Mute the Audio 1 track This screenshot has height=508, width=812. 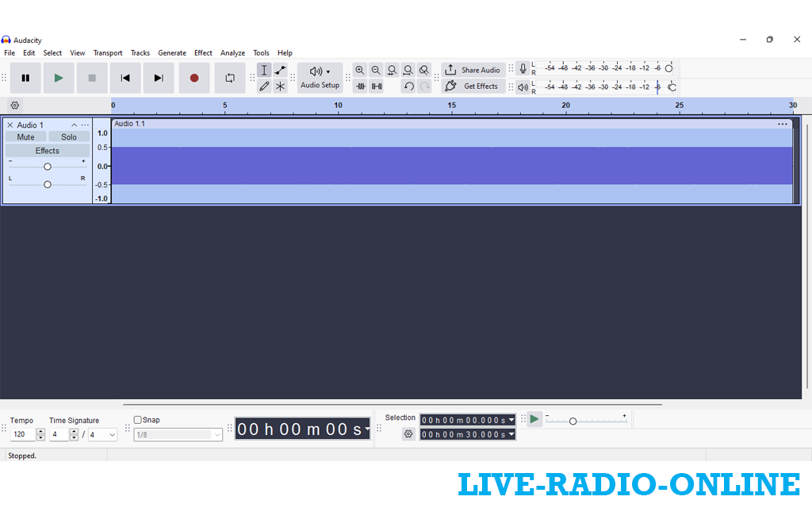point(26,137)
